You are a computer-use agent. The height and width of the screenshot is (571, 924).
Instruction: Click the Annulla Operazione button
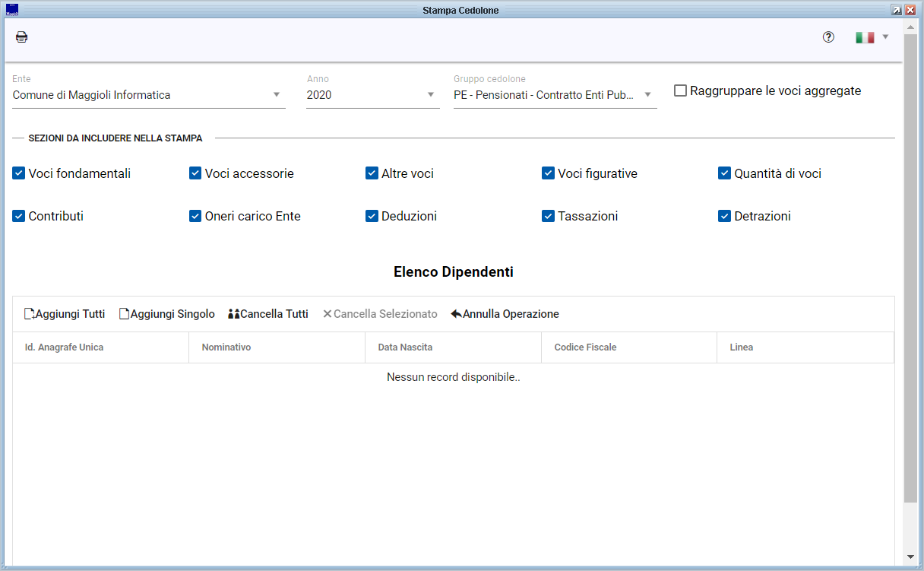click(505, 314)
